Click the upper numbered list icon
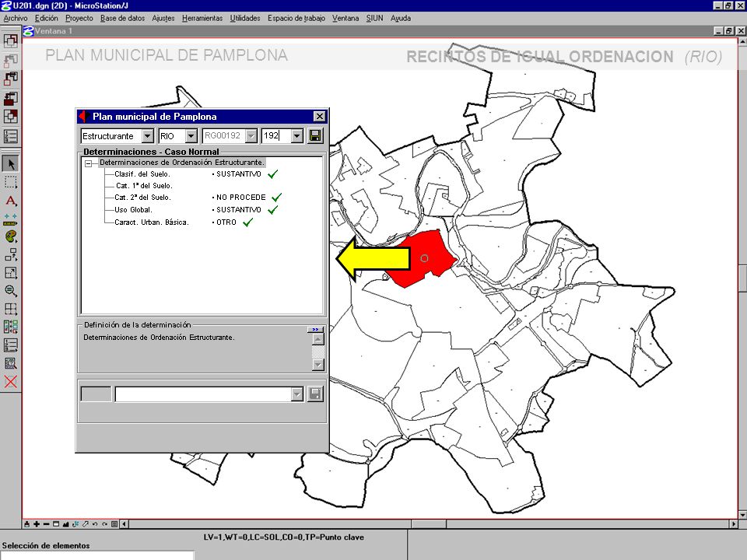The image size is (747, 560). pos(10,136)
